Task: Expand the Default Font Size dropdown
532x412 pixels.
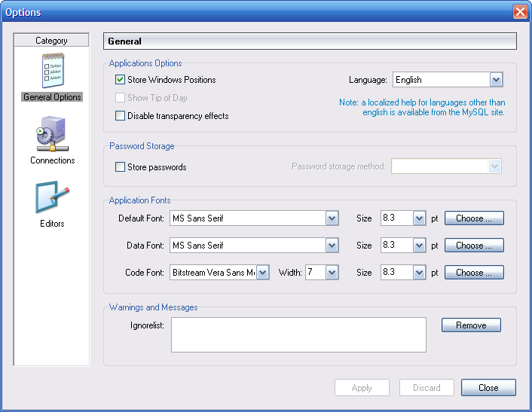Action: pos(420,218)
